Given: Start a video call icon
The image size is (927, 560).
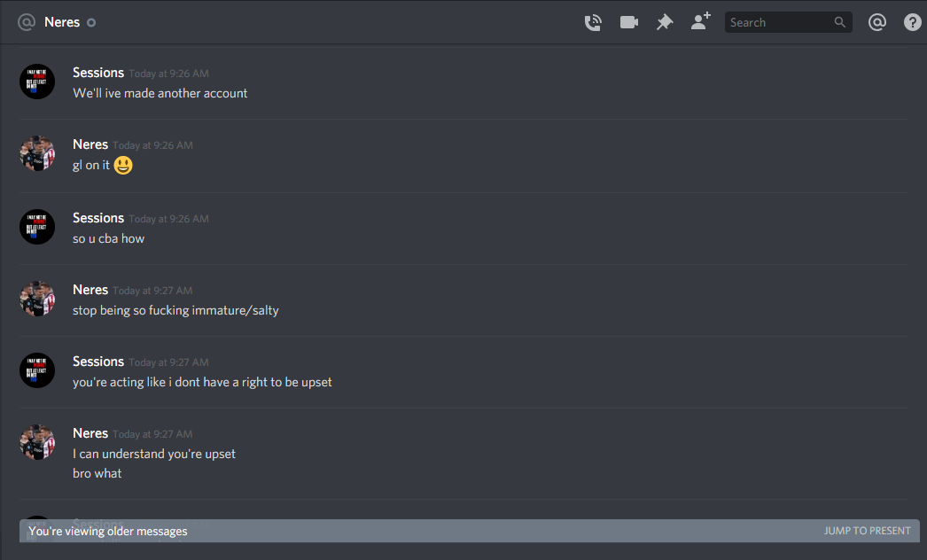Looking at the screenshot, I should point(629,22).
